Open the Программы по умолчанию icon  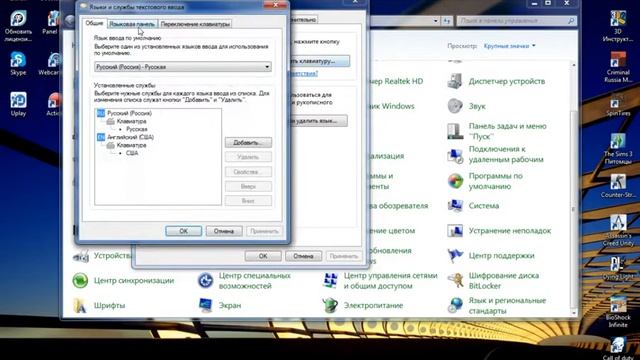click(x=455, y=181)
